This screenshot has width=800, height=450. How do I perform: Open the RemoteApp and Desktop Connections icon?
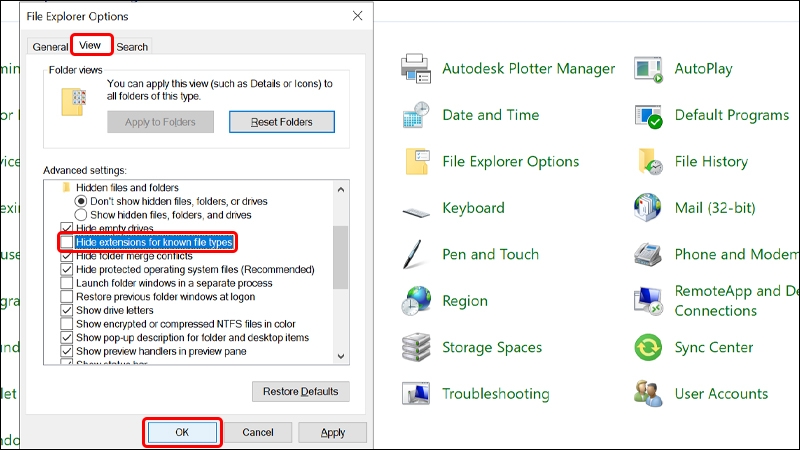(648, 301)
